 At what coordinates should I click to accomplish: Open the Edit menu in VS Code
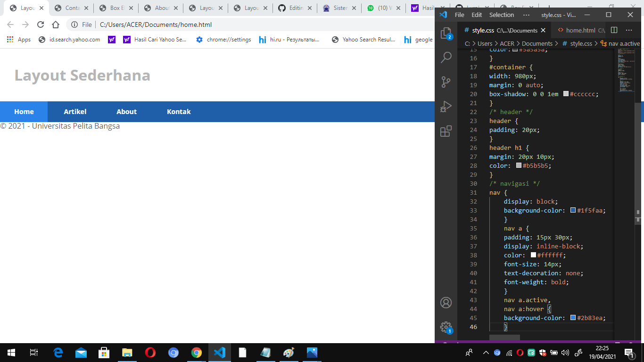point(476,15)
